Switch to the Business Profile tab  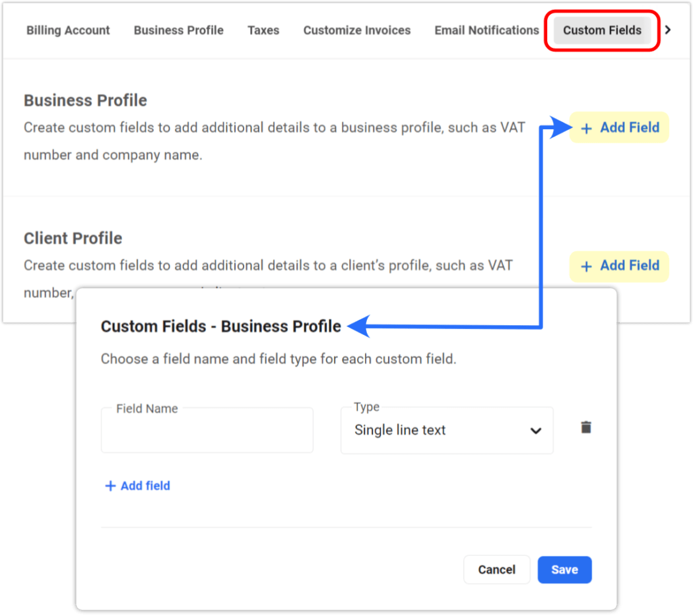pos(179,30)
